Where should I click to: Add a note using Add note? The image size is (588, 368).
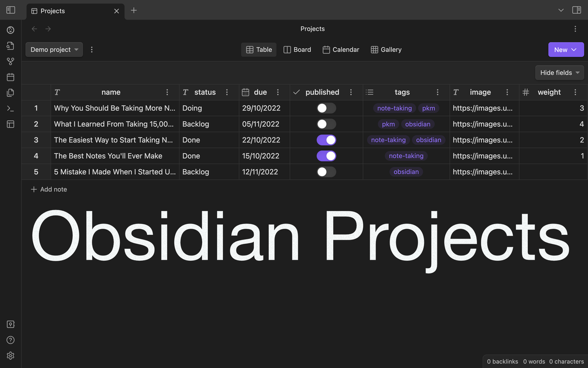coord(48,189)
